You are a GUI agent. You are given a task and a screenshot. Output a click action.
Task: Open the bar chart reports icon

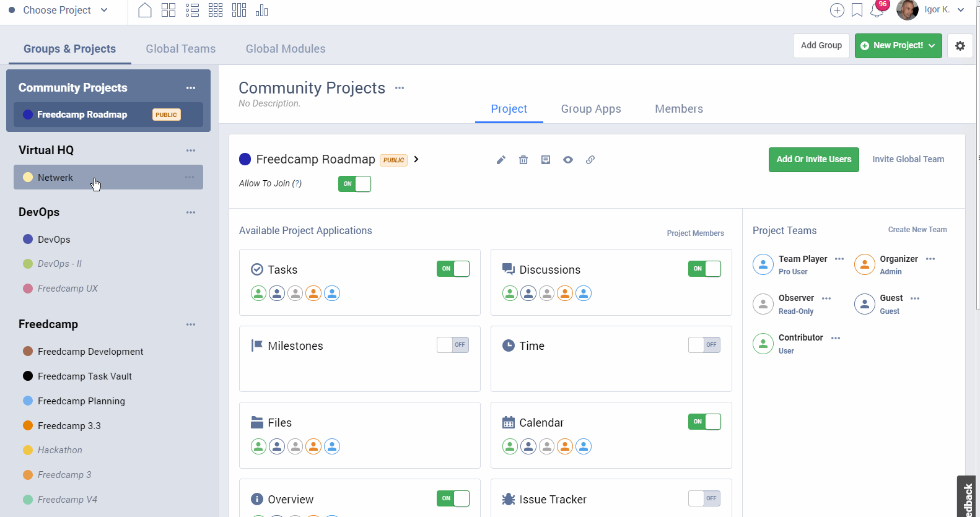tap(261, 11)
